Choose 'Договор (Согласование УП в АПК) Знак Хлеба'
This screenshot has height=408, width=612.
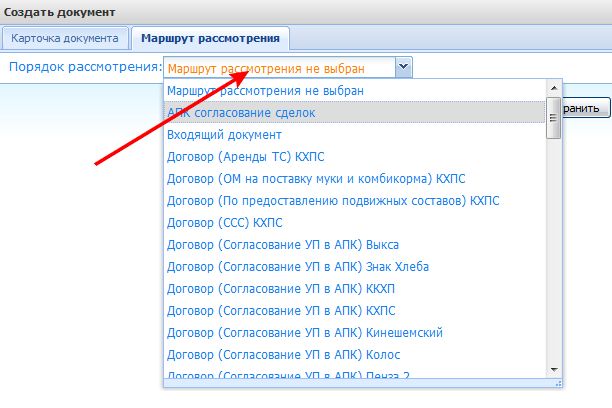click(x=304, y=267)
